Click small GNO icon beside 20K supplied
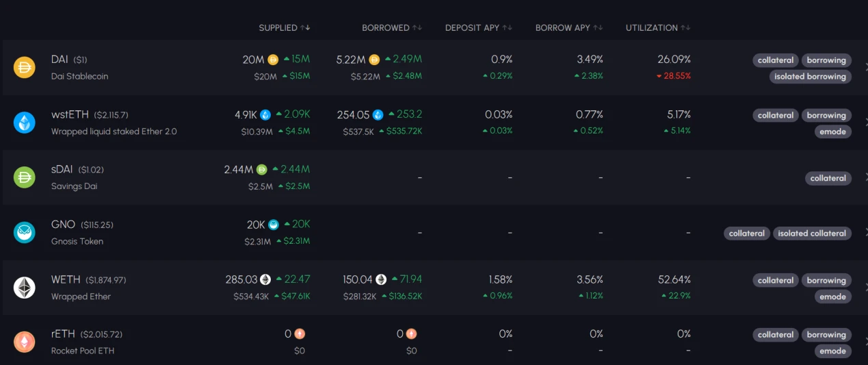The image size is (868, 365). [x=274, y=225]
